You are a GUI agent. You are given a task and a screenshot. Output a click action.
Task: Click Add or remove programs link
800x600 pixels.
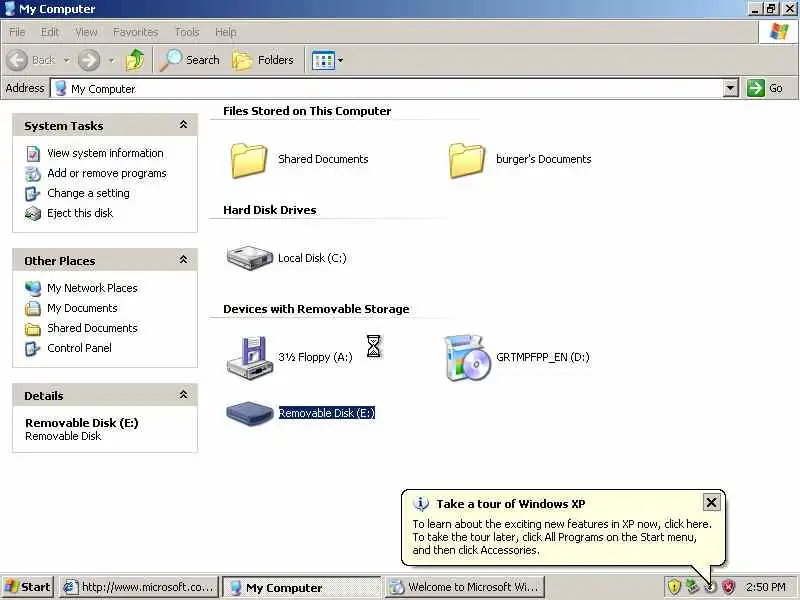point(107,173)
